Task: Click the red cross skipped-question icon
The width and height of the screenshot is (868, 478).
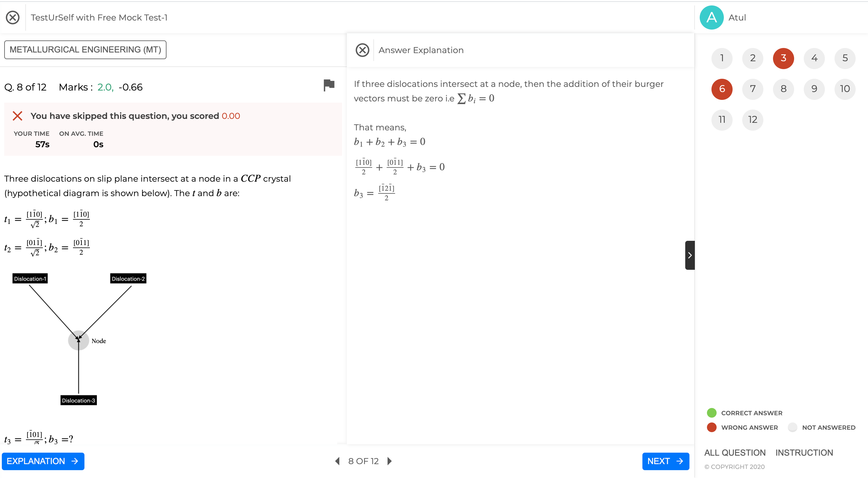Action: click(17, 116)
